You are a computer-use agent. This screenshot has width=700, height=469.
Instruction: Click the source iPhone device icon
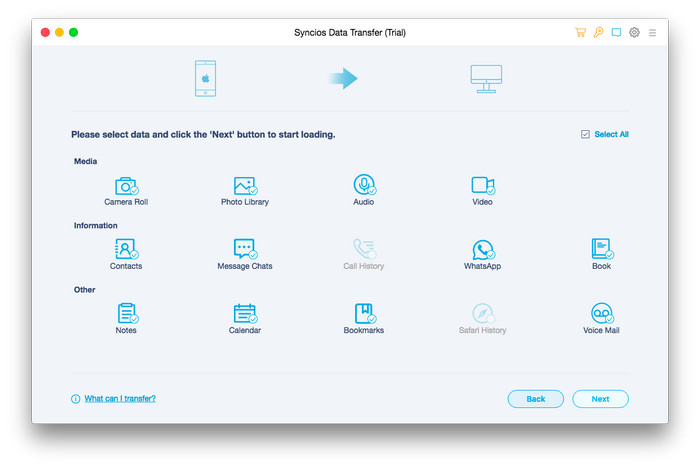pyautogui.click(x=205, y=79)
